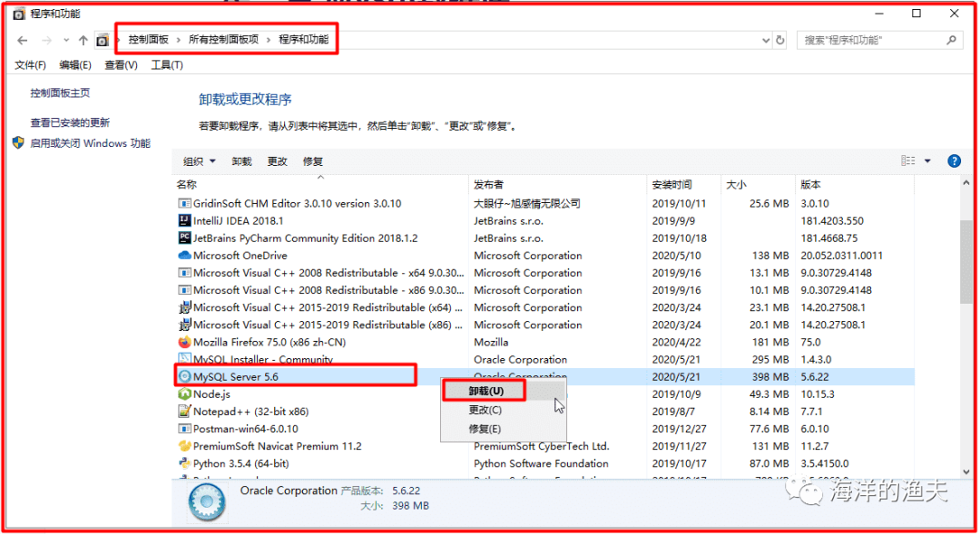The image size is (980, 534).
Task: Select the Python Software Foundation cell for Python 3.5.4
Action: click(x=541, y=463)
